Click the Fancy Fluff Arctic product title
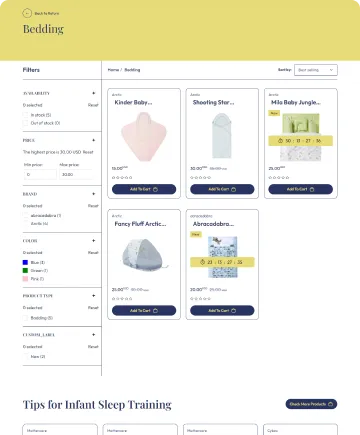Viewport: 360px width, 435px height. point(140,224)
